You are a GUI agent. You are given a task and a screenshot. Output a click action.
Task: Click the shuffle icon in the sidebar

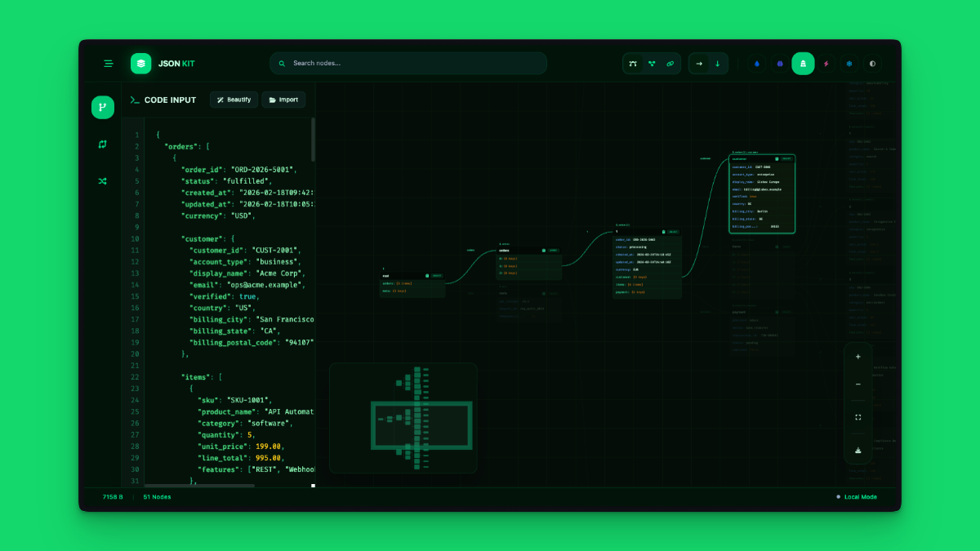click(x=102, y=180)
